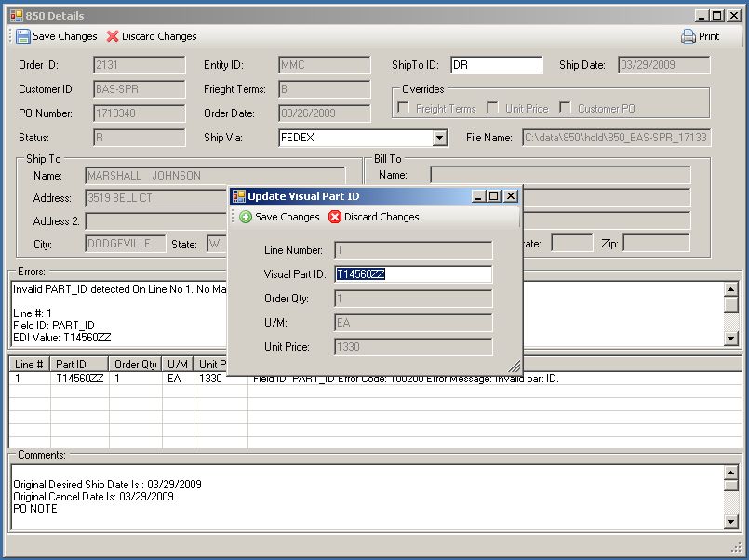Click the Print button label
749x560 pixels.
[x=709, y=36]
